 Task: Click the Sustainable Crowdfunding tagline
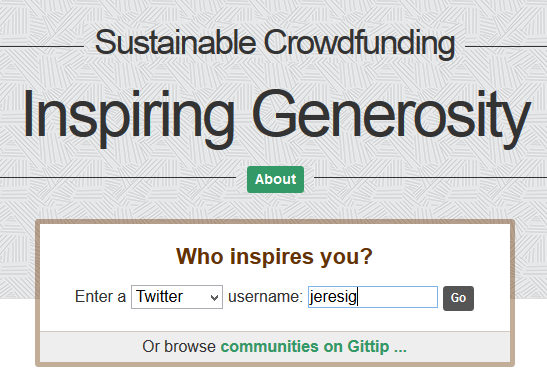tap(275, 43)
